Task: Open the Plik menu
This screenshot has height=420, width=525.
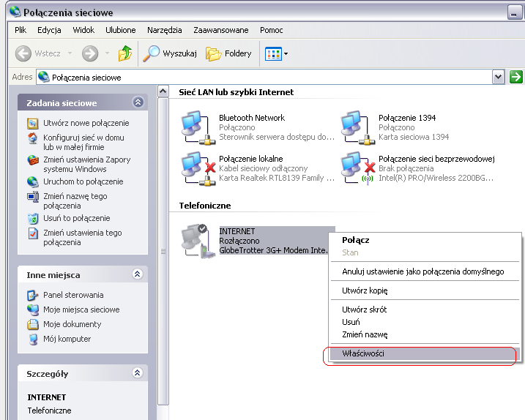Action: 21,30
